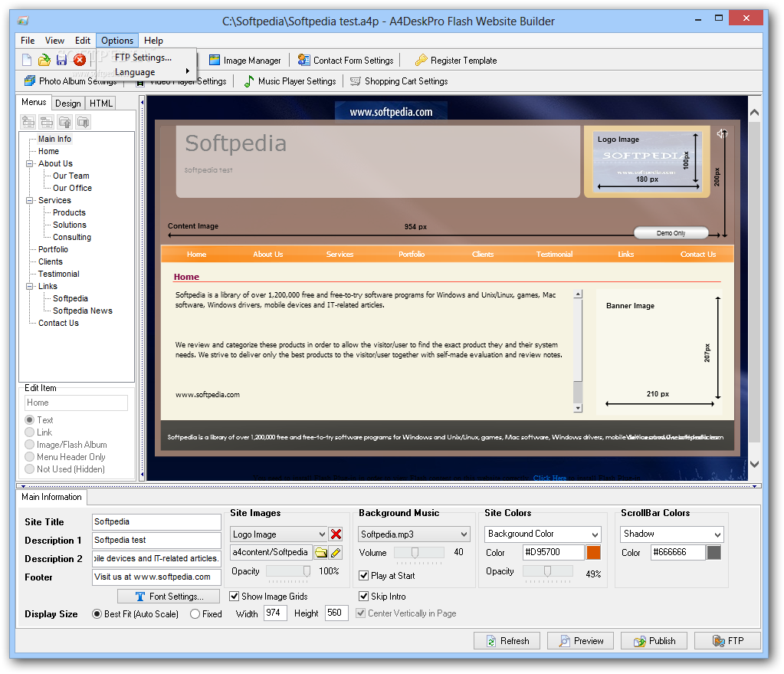784x674 pixels.
Task: Click the preview pane scroll down arrow
Action: (755, 465)
